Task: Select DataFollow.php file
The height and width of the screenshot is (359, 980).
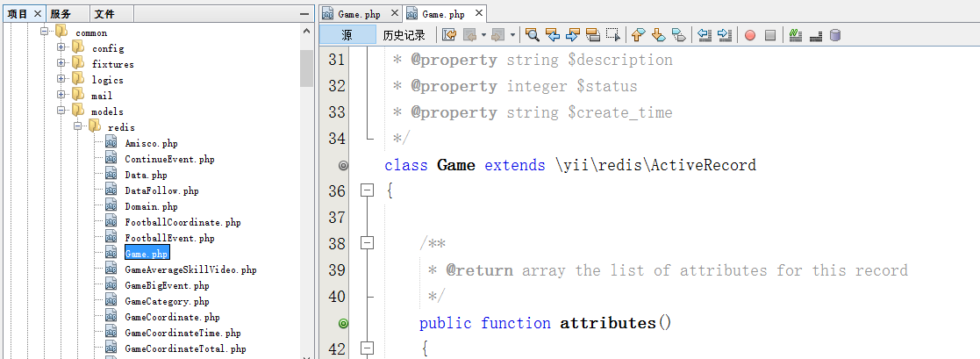Action: [161, 190]
